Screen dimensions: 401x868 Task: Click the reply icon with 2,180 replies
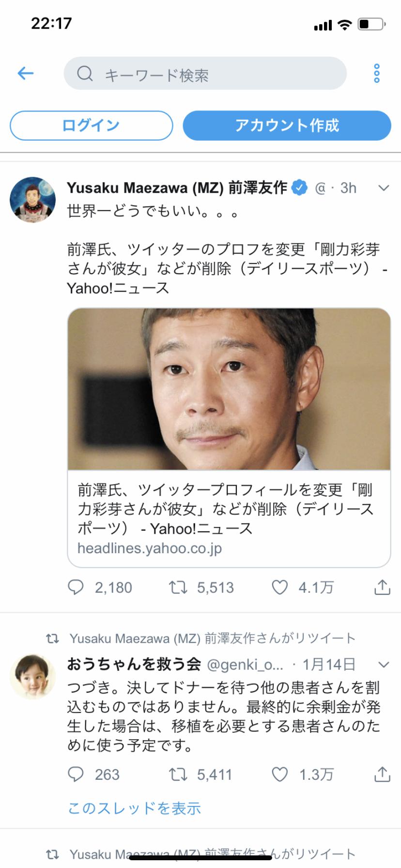pyautogui.click(x=76, y=587)
